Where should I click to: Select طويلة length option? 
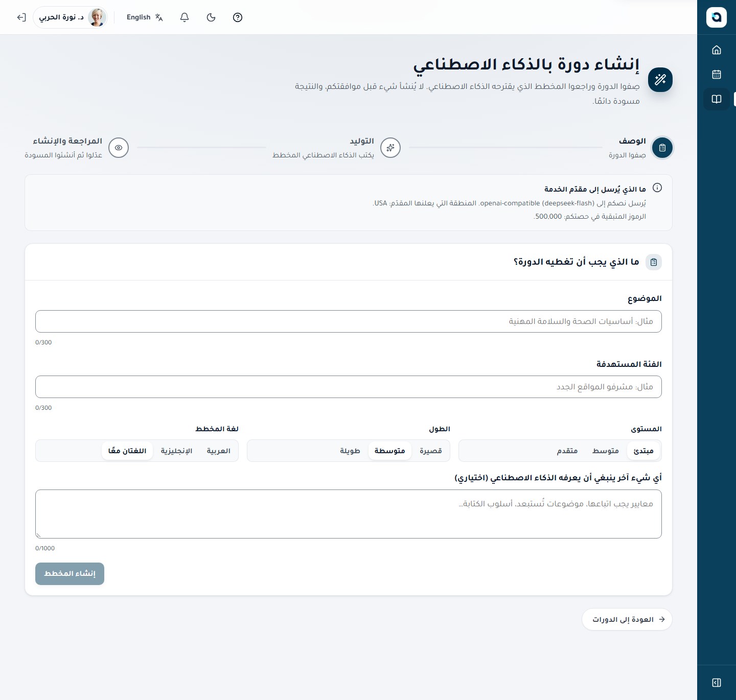click(350, 451)
